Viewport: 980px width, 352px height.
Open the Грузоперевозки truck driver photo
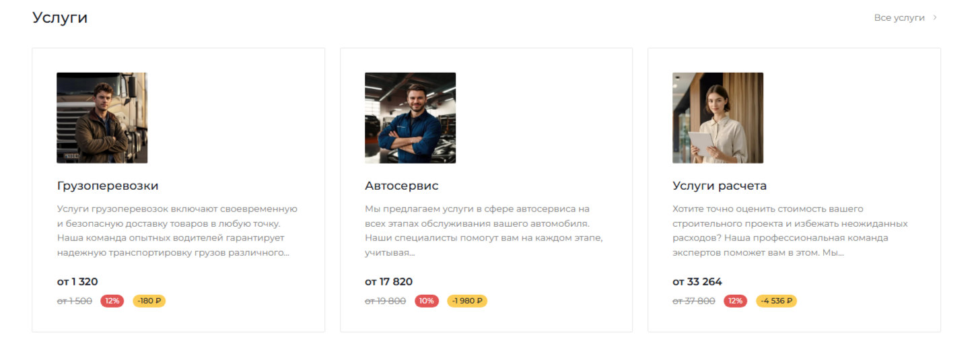102,118
